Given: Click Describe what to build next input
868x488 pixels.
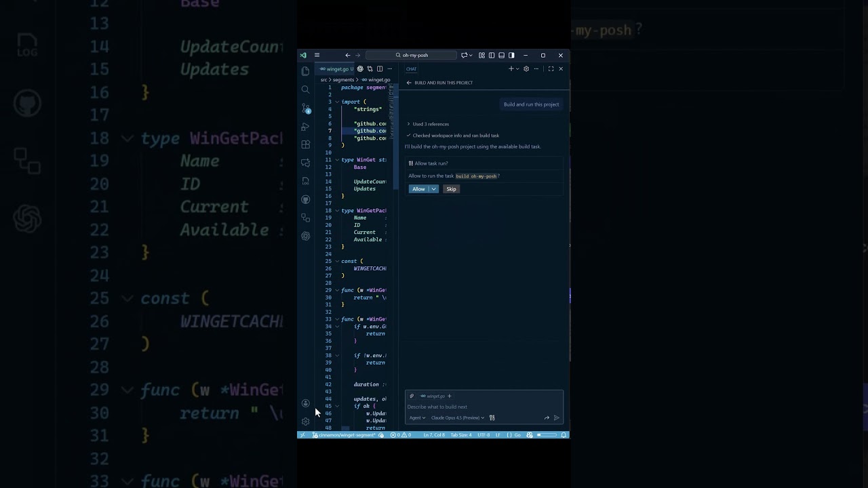Looking at the screenshot, I should click(x=484, y=407).
